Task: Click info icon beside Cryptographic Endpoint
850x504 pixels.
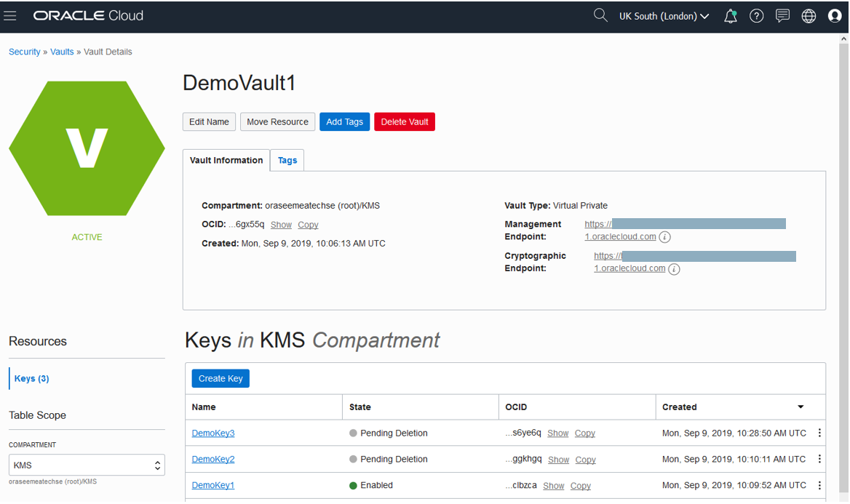Action: click(674, 269)
